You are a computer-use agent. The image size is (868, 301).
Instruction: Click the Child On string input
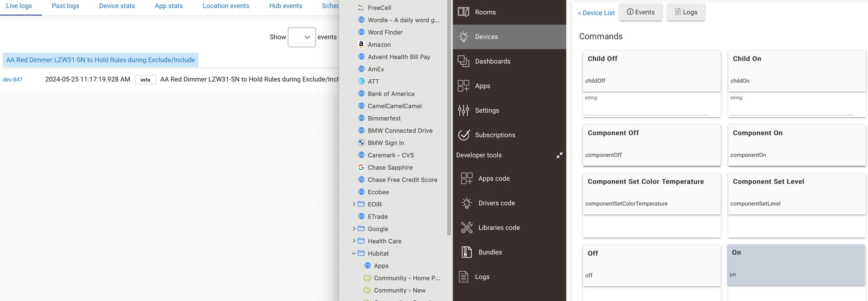point(792,109)
